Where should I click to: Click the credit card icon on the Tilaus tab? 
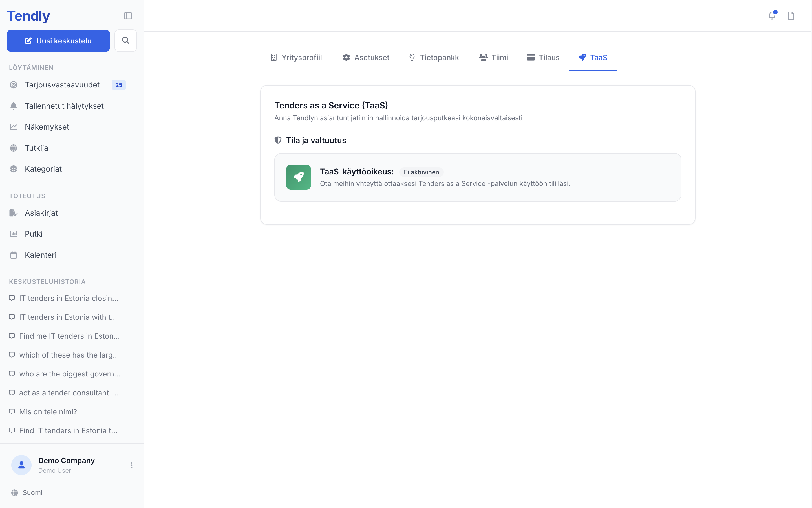point(531,58)
